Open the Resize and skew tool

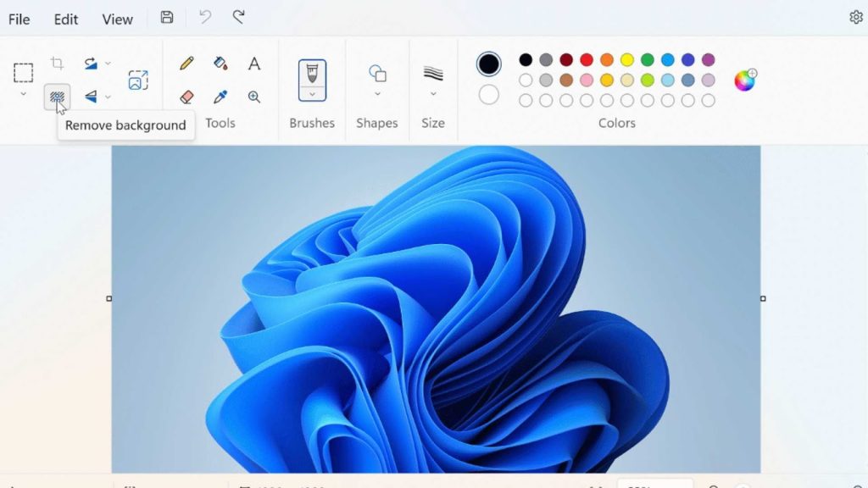tap(137, 80)
